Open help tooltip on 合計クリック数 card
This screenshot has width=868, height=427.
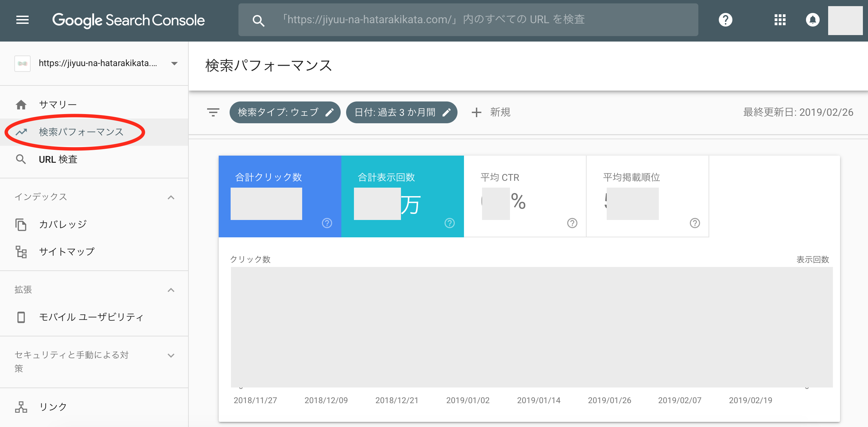[327, 223]
